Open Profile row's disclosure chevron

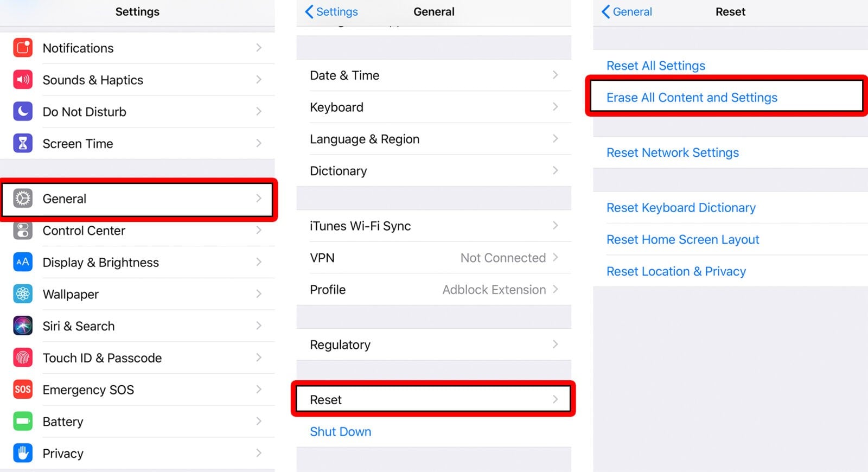[x=555, y=289]
